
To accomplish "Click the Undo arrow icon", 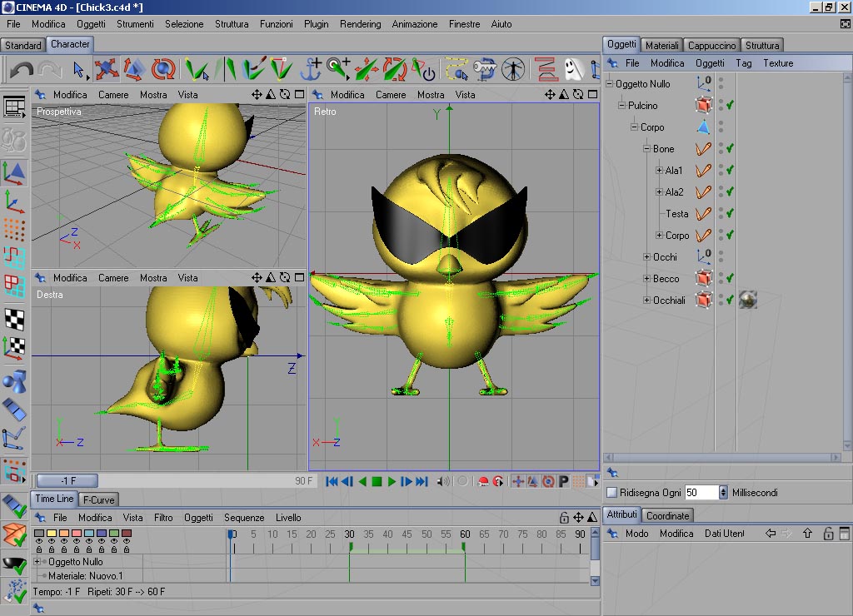I will pyautogui.click(x=22, y=70).
